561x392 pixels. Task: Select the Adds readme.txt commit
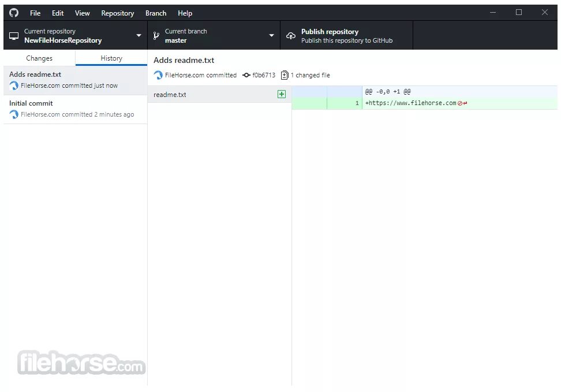click(x=75, y=80)
